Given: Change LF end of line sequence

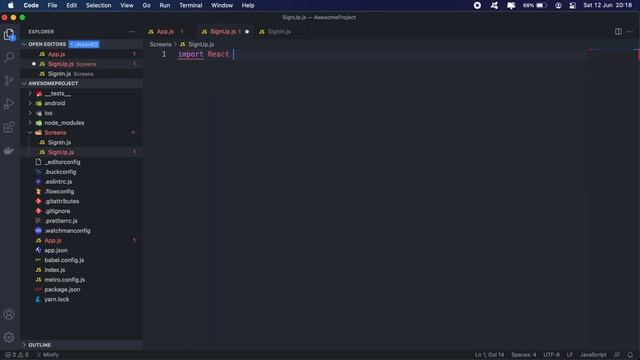Looking at the screenshot, I should click(570, 355).
